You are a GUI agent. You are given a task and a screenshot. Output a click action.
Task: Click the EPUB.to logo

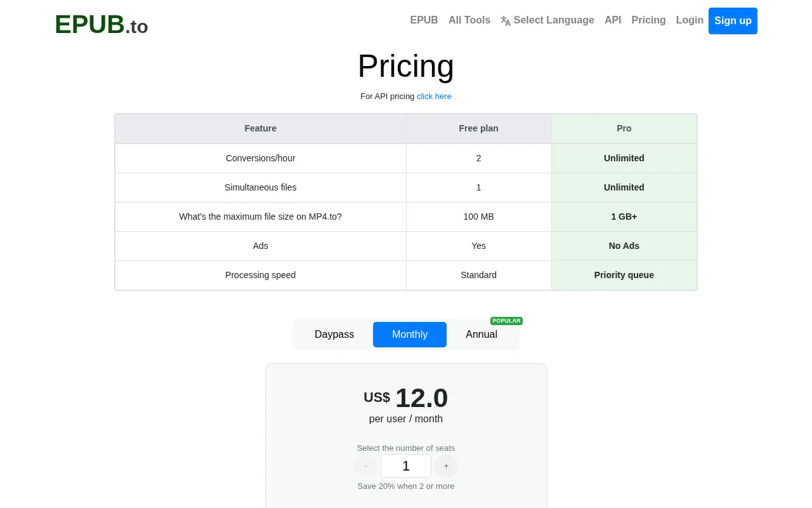pyautogui.click(x=101, y=25)
